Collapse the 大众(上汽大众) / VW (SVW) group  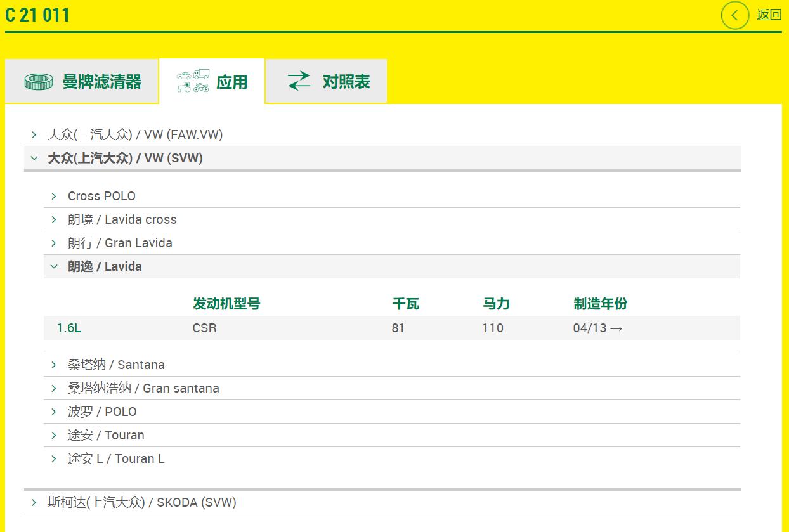(x=125, y=159)
